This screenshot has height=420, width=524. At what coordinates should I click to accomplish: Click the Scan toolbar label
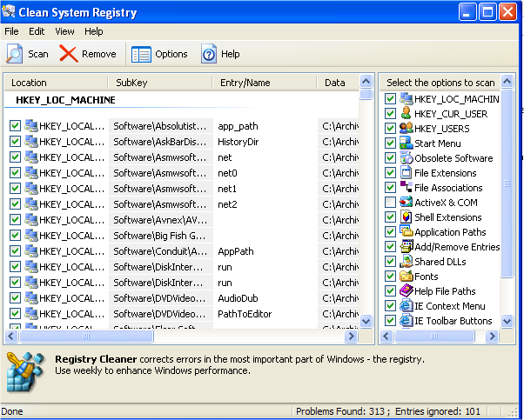click(38, 54)
